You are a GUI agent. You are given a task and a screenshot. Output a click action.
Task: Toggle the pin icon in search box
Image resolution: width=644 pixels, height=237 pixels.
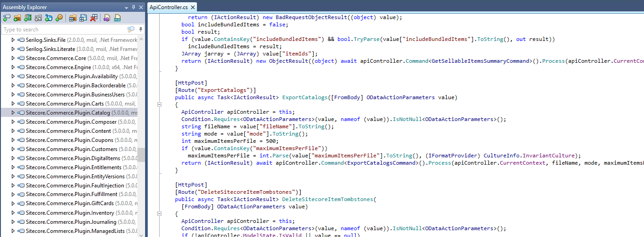pyautogui.click(x=141, y=30)
